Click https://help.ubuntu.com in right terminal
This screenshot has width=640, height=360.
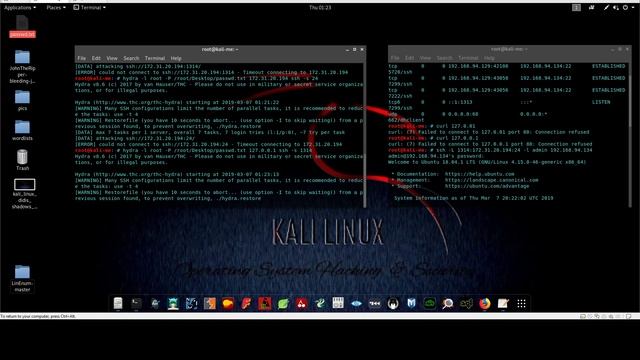point(480,174)
